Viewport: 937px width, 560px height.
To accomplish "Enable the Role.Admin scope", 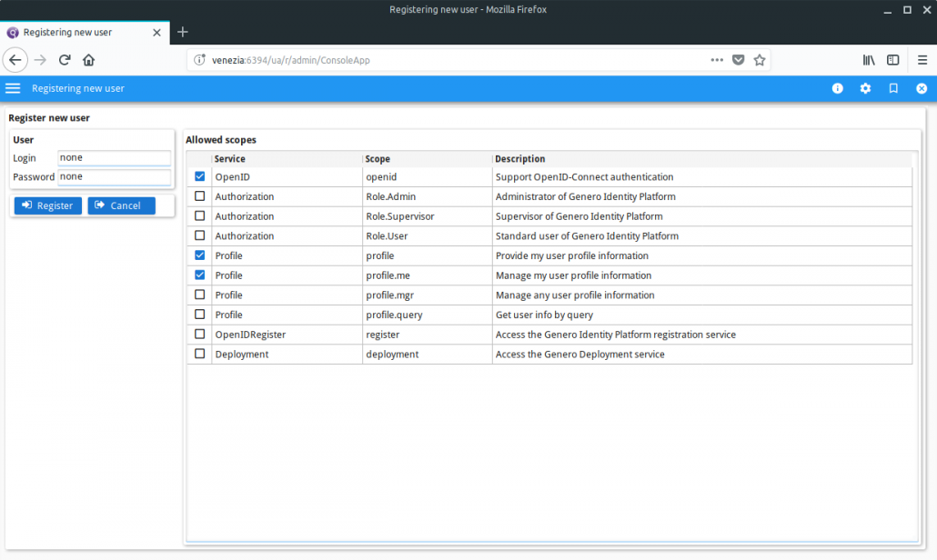I will (x=199, y=195).
